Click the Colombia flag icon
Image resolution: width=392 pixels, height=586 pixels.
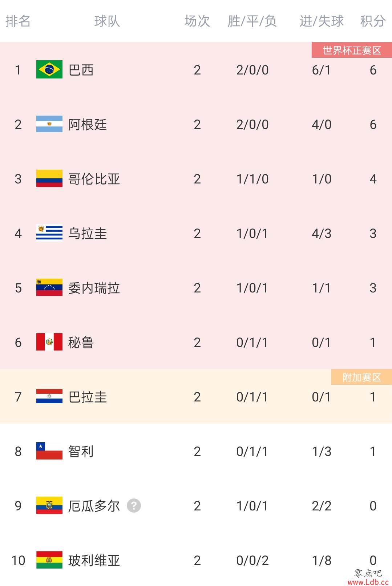pyautogui.click(x=49, y=178)
